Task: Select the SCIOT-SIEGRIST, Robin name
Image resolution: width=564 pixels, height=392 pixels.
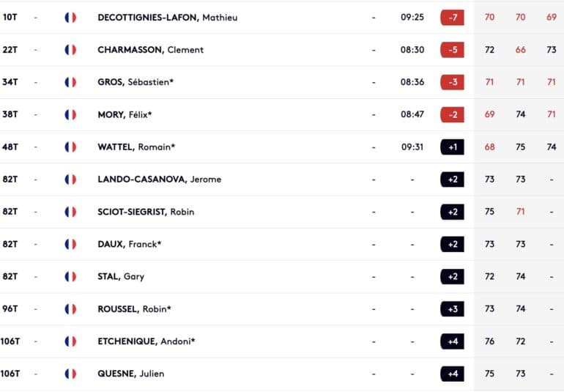Action: [x=146, y=212]
